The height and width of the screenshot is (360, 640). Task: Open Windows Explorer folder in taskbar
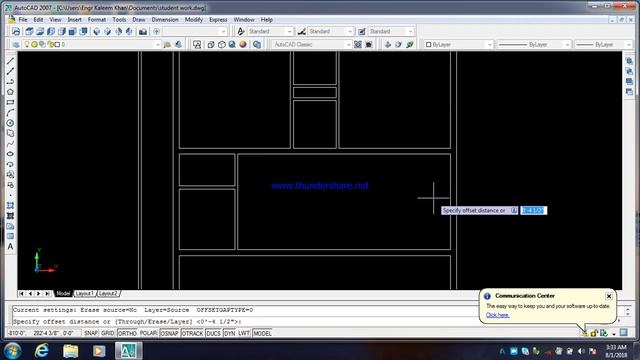tap(71, 351)
